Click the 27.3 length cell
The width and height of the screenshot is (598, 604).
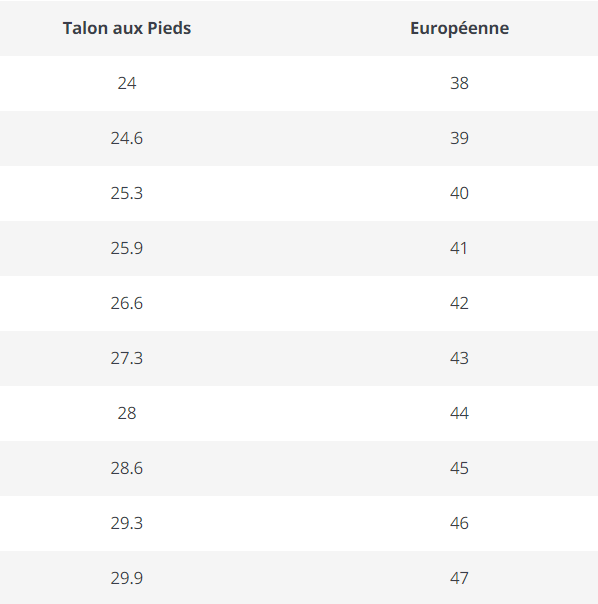tap(127, 358)
